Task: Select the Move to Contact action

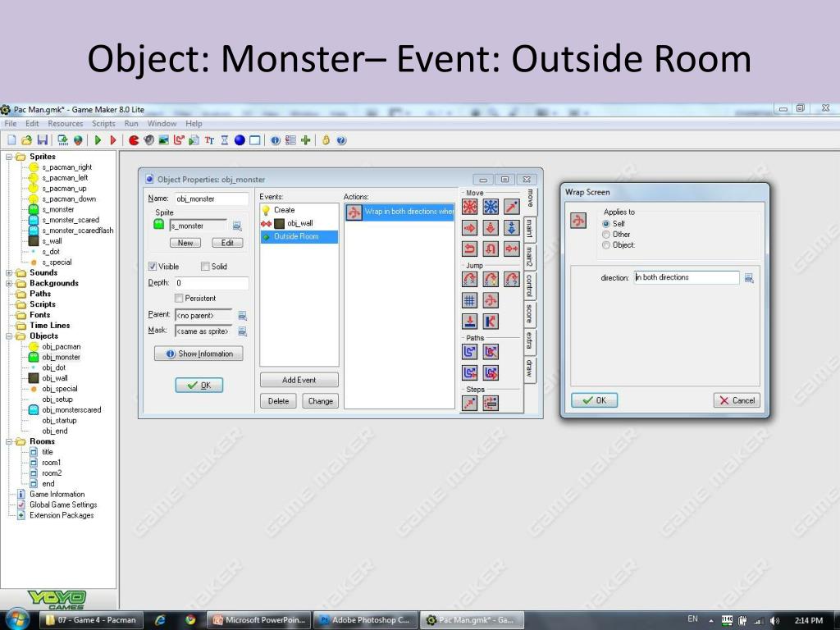Action: click(x=470, y=321)
